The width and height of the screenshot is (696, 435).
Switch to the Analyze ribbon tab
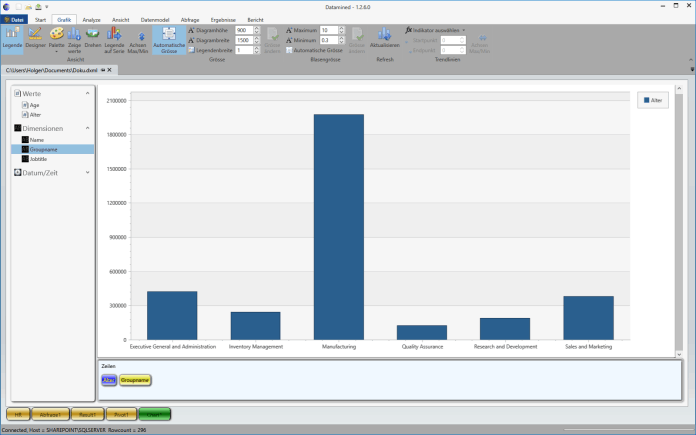coord(91,19)
